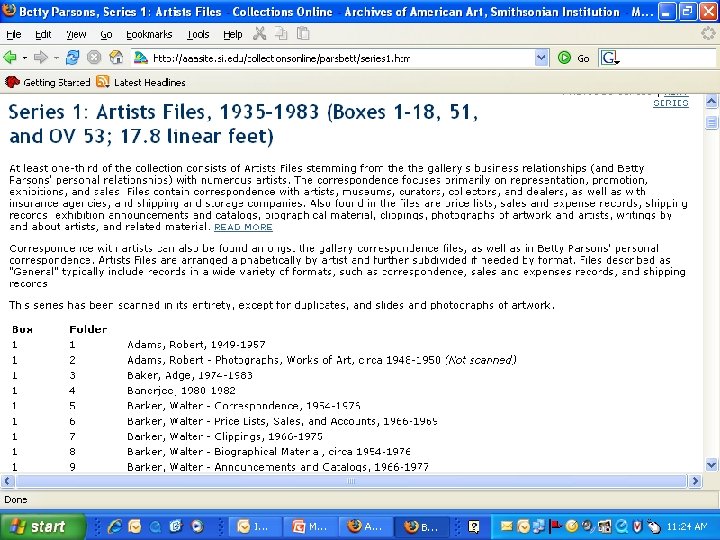Click 'Barker, Walter - Biographical Material' row
The image size is (720, 540).
point(269,452)
